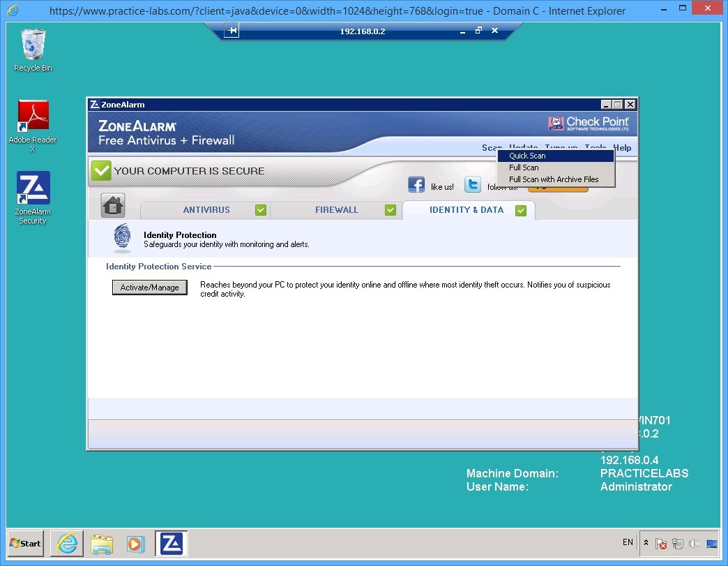This screenshot has width=728, height=566.
Task: Toggle the Antivirus status checkbox
Action: point(261,209)
